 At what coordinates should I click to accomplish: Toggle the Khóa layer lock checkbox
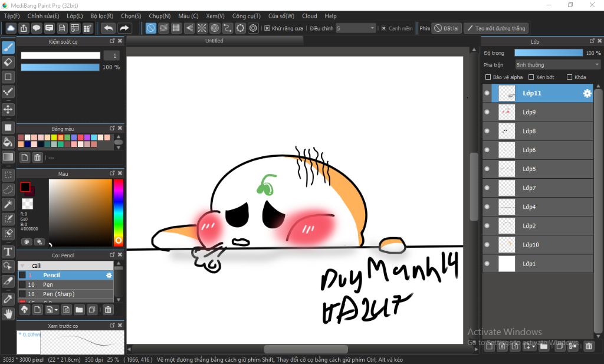569,77
